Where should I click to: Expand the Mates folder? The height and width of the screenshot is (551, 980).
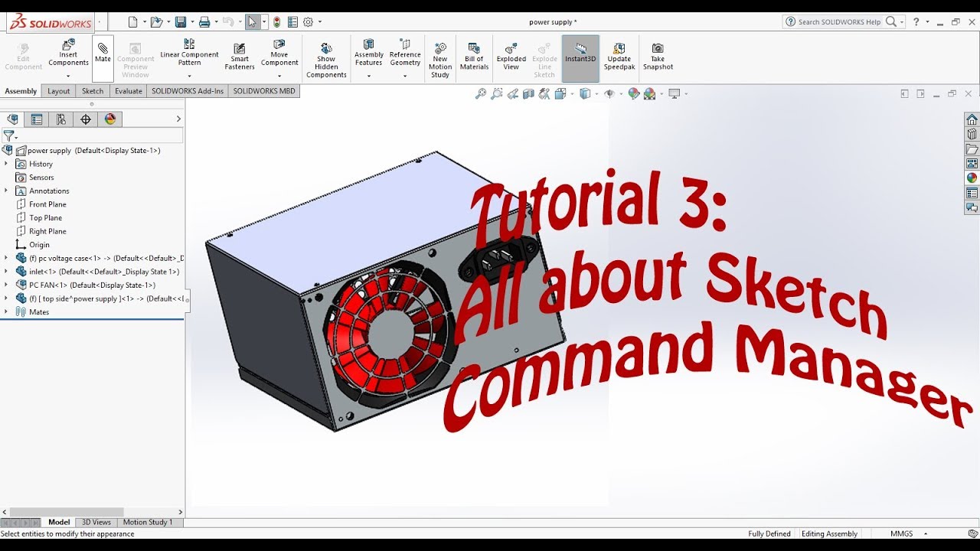coord(6,312)
